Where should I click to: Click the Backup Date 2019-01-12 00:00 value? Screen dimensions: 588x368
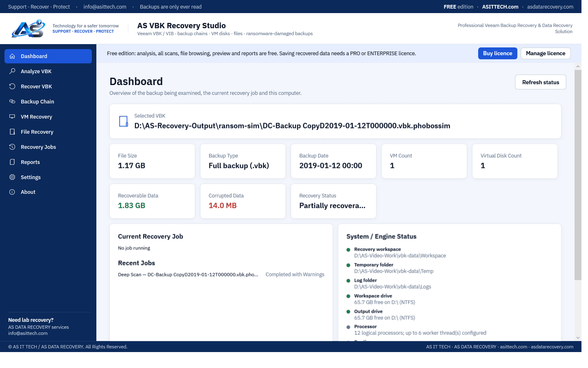tap(331, 166)
